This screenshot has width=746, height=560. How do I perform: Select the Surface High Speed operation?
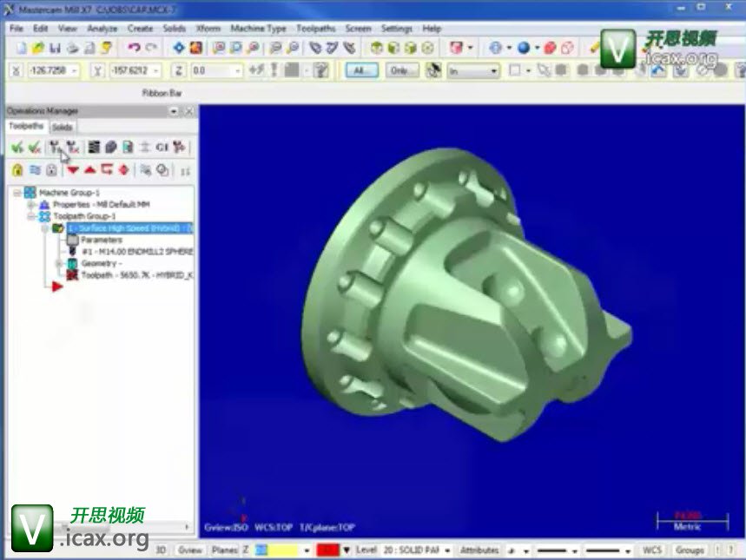129,228
